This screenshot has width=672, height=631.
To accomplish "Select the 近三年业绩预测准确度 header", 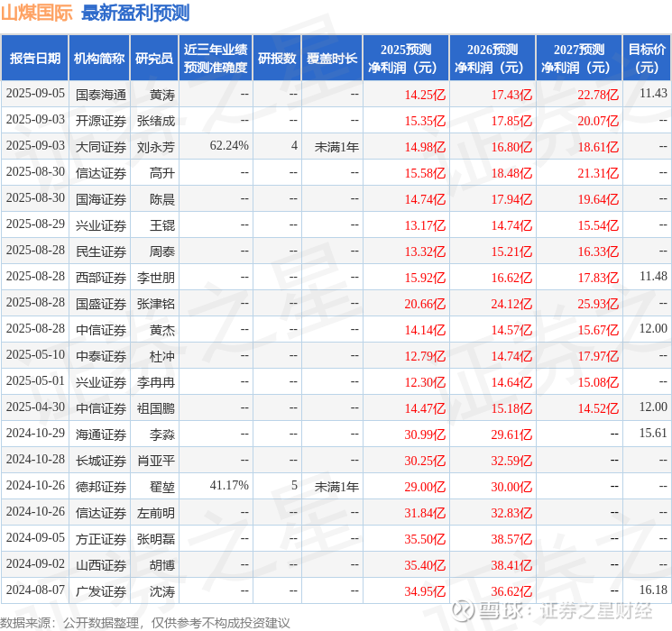I will click(216, 59).
